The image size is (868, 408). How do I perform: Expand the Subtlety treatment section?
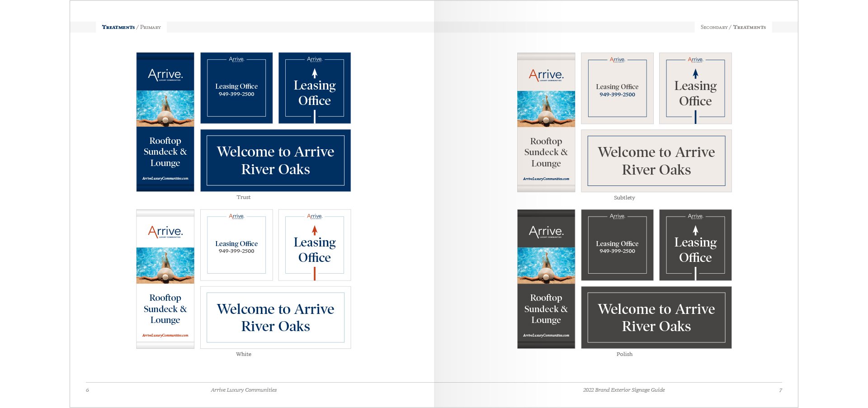[x=624, y=198]
